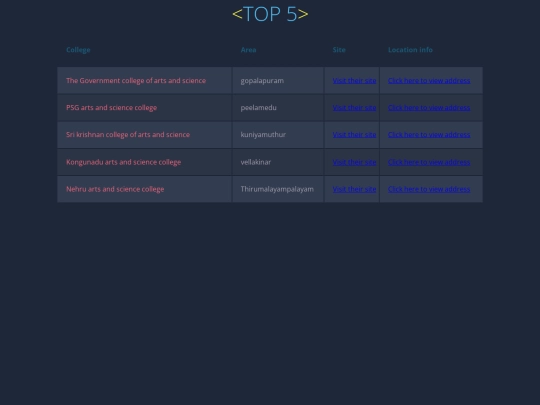Click the peelamedu area cell
540x405 pixels.
coord(278,107)
